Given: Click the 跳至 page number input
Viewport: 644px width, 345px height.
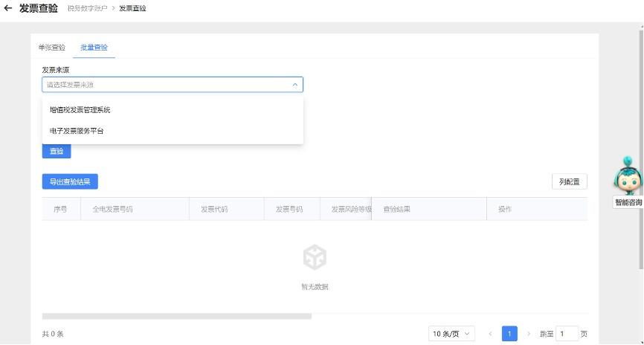Looking at the screenshot, I should [x=567, y=334].
